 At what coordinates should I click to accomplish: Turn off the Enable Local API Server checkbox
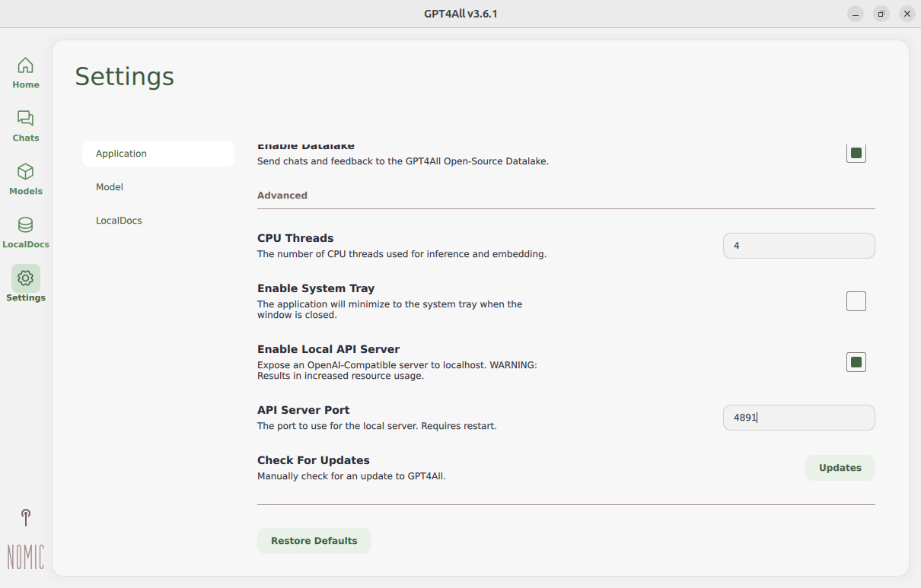click(x=856, y=362)
